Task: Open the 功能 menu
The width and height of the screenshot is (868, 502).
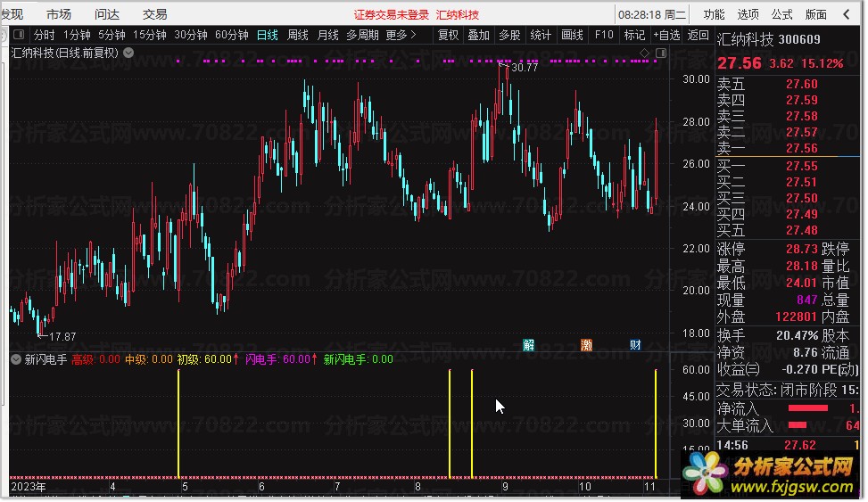Action: (x=714, y=14)
